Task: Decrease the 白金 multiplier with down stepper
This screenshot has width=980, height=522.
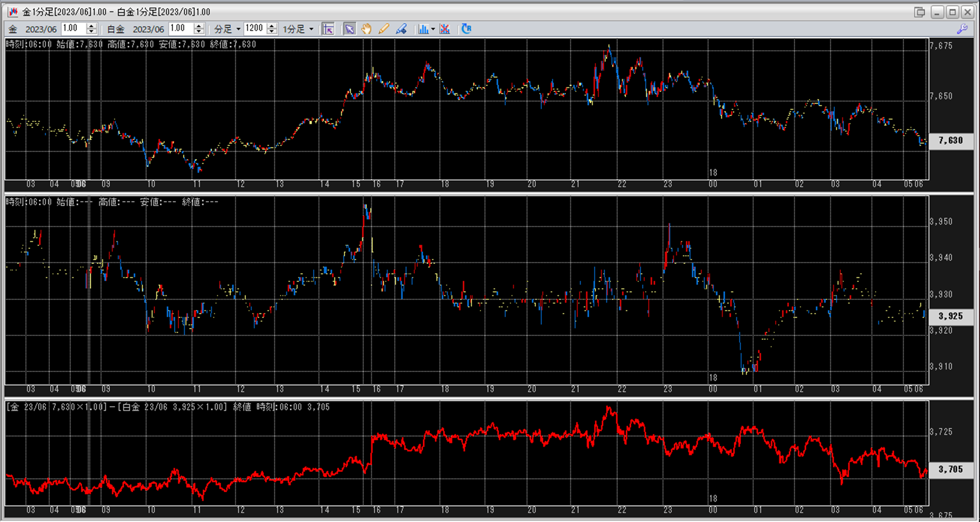Action: click(x=199, y=32)
